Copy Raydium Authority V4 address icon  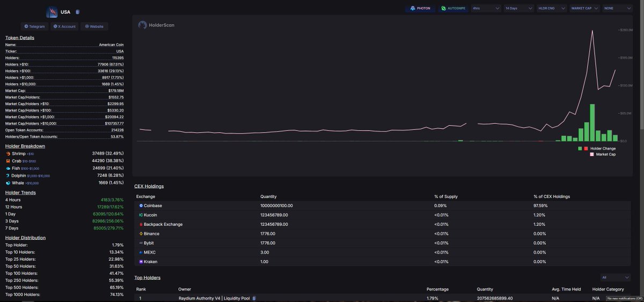[x=254, y=298]
